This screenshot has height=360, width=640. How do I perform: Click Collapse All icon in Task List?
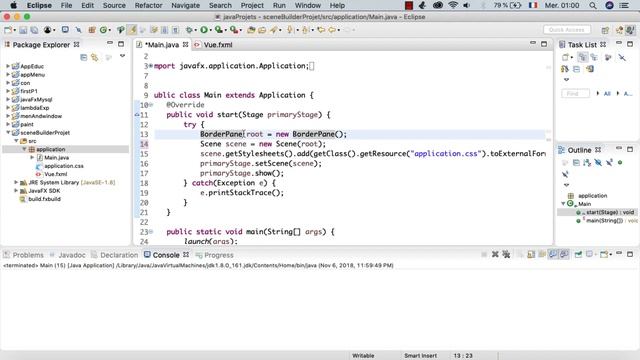tap(576, 69)
